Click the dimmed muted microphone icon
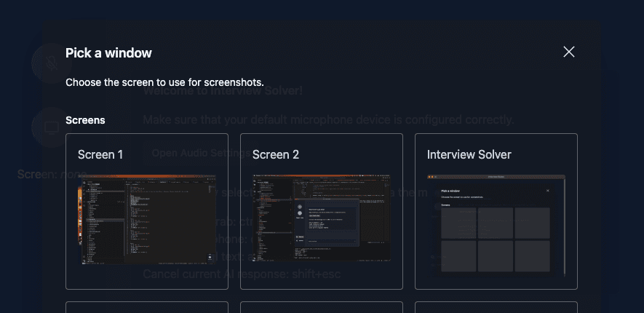The width and height of the screenshot is (644, 313). [x=51, y=63]
